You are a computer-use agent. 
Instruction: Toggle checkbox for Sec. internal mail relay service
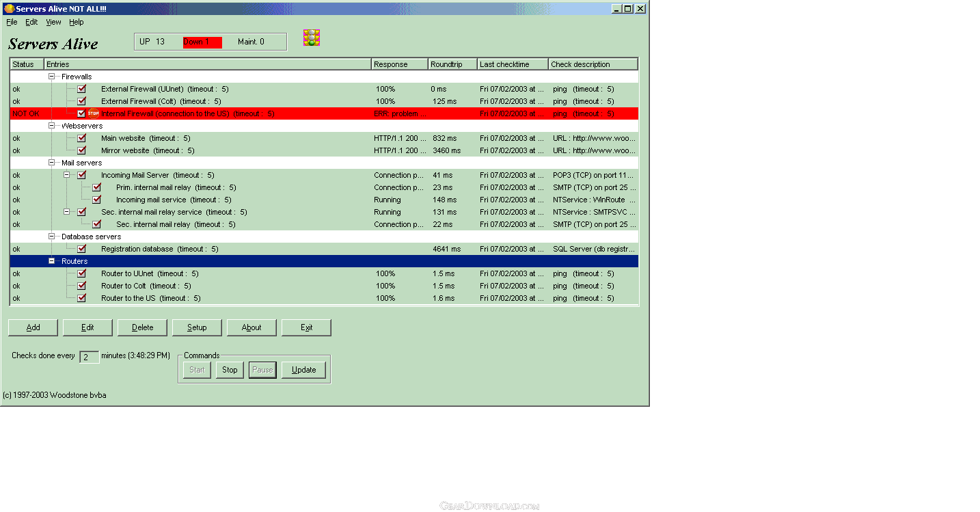(81, 212)
